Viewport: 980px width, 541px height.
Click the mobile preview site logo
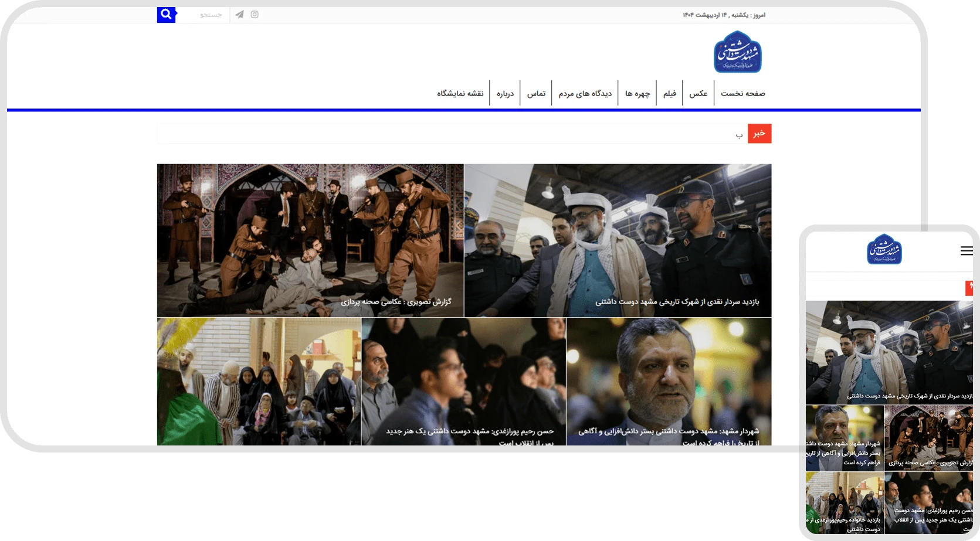[884, 249]
